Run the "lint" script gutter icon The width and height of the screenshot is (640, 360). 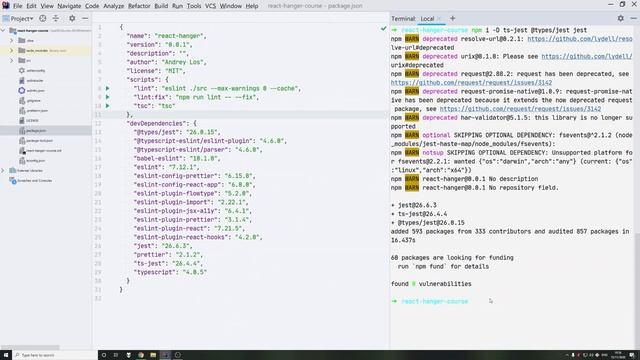point(107,88)
